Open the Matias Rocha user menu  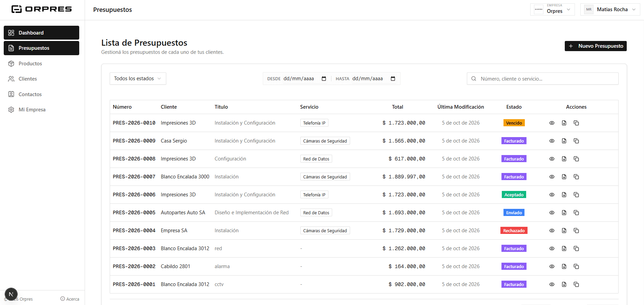610,9
